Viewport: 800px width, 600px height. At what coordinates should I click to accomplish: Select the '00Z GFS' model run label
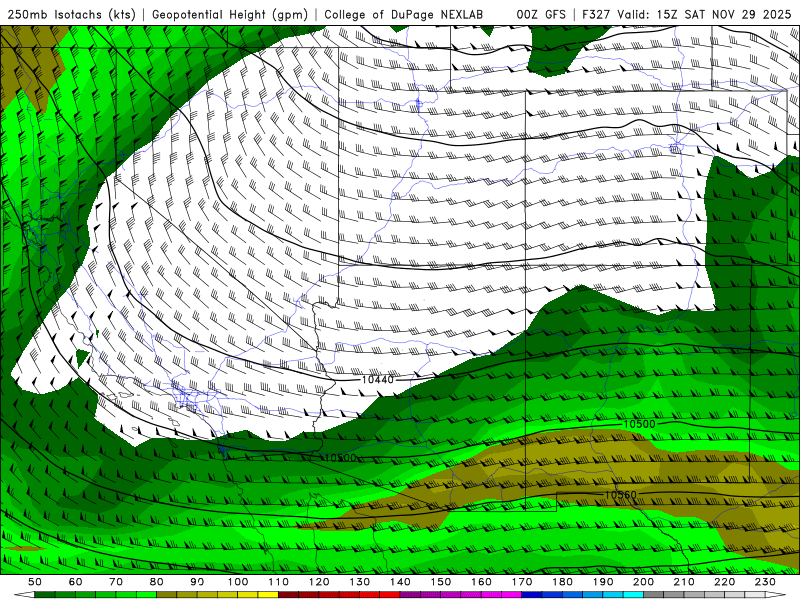541,14
